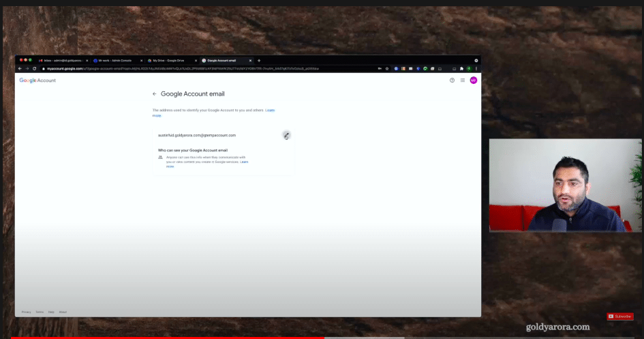Viewport: 644px width, 339px height.
Task: Click the Google Account email page title
Action: pos(193,94)
